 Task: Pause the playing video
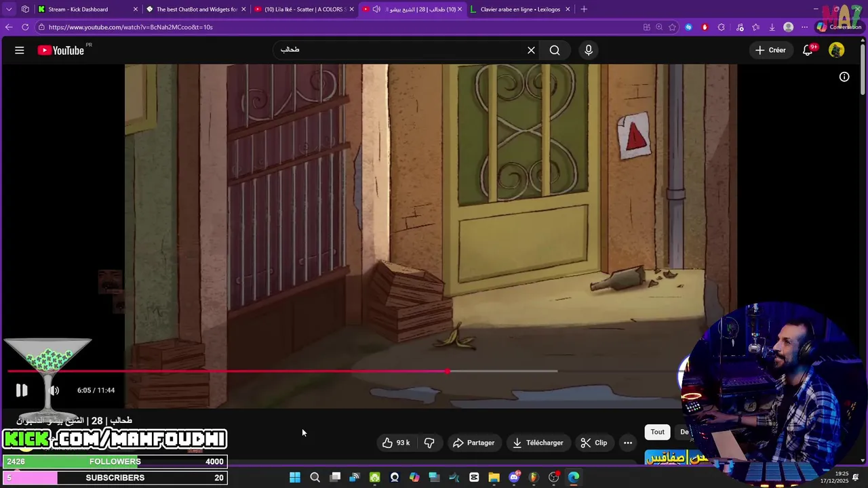(22, 390)
